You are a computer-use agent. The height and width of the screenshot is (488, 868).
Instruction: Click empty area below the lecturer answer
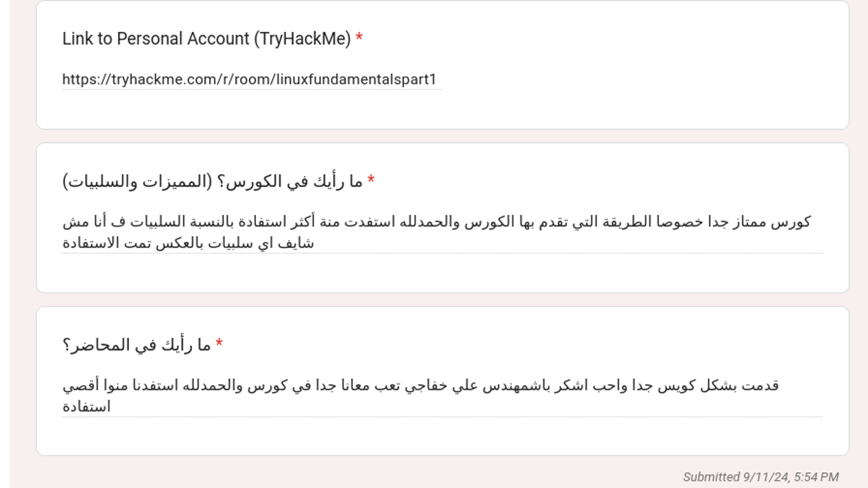click(442, 437)
